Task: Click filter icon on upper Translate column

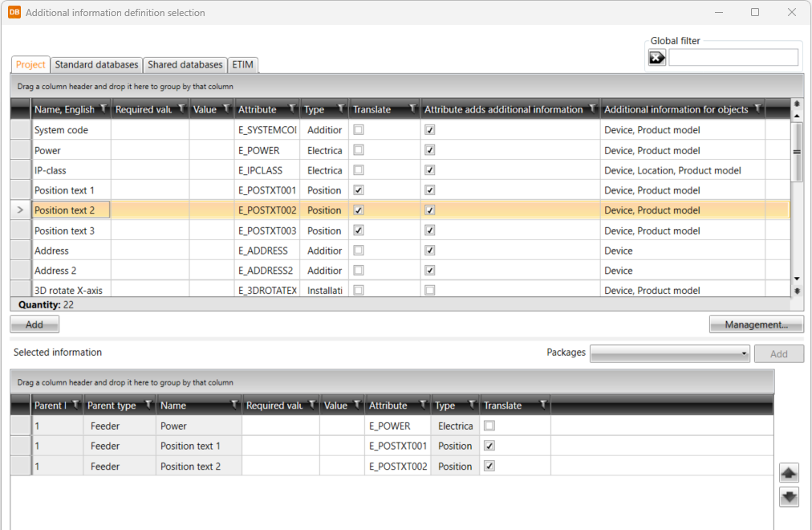Action: [x=412, y=109]
